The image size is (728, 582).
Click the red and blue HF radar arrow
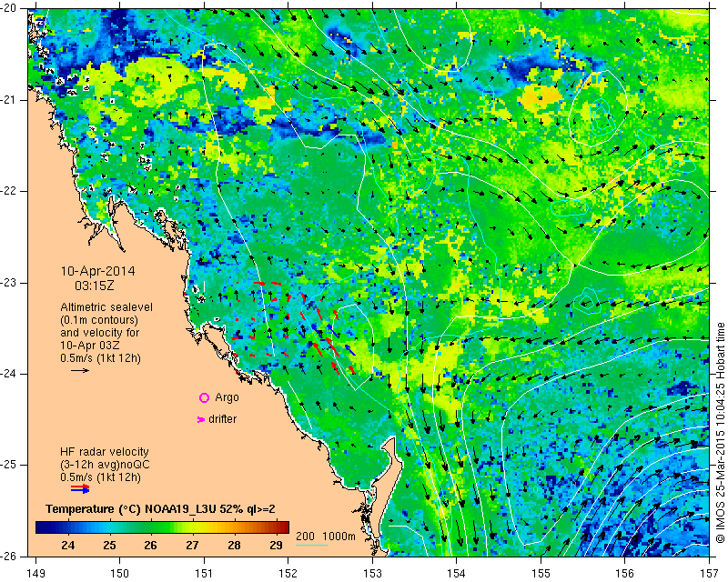click(x=80, y=488)
